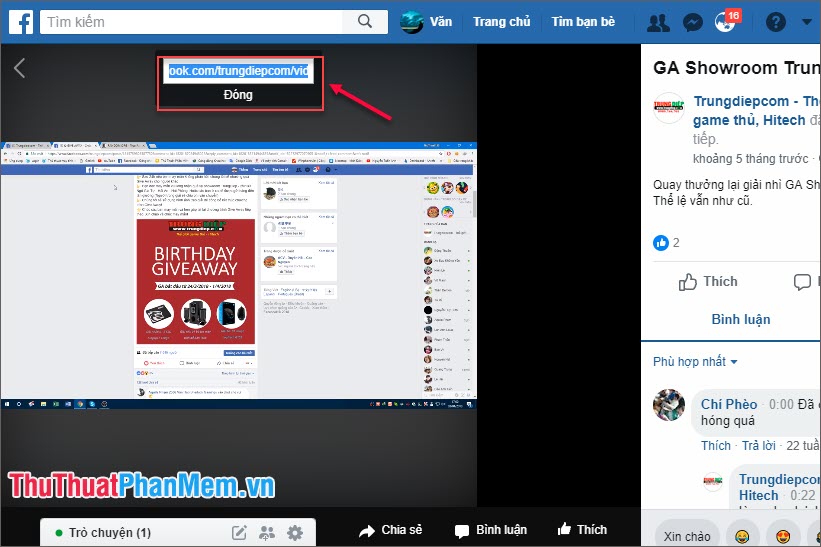
Task: Go back with left chevron arrow
Action: (x=19, y=68)
